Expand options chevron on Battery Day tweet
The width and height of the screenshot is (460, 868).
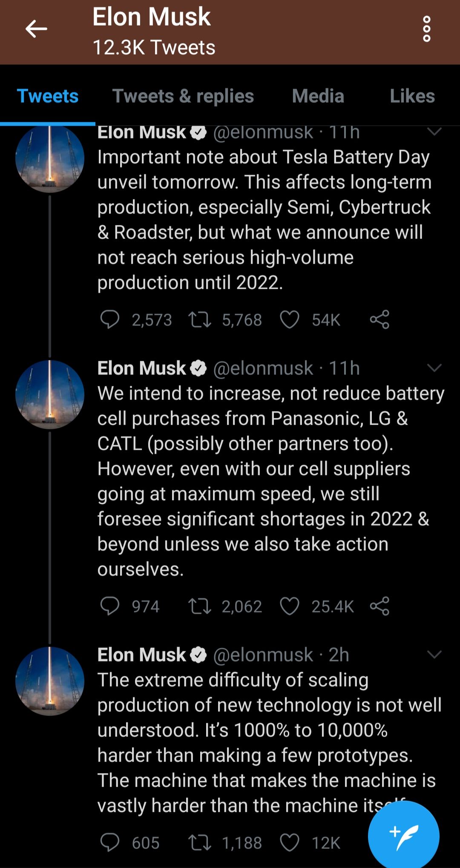click(x=434, y=132)
